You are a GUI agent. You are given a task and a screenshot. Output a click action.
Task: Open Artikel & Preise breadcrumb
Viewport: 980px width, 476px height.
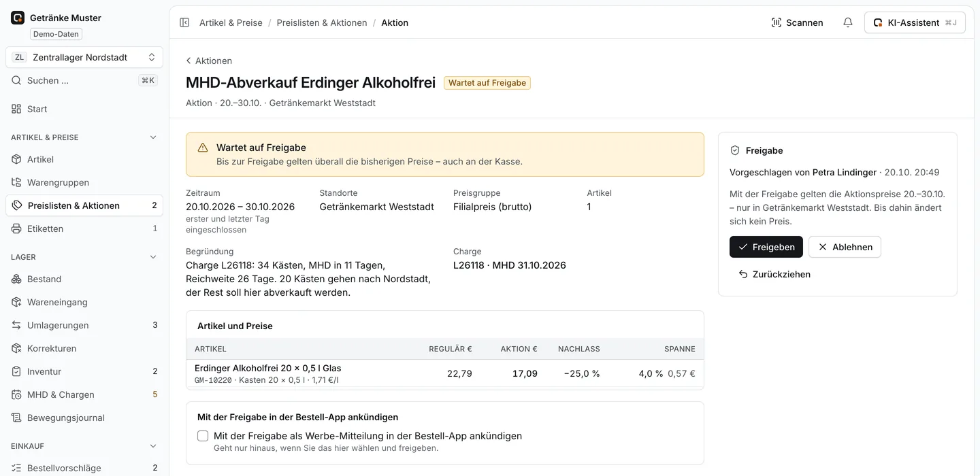[x=231, y=22]
